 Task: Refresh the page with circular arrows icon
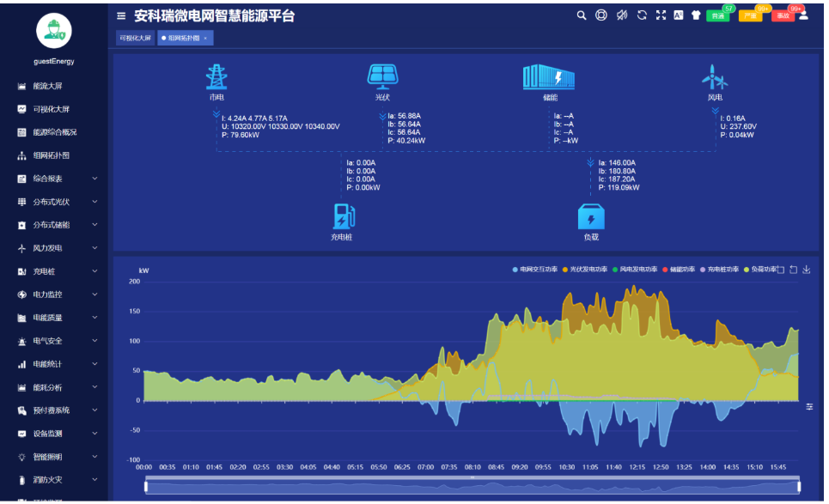[642, 15]
